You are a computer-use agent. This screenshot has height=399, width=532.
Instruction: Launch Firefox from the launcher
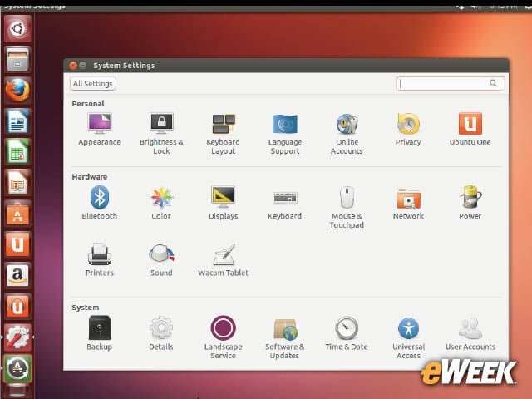(17, 90)
